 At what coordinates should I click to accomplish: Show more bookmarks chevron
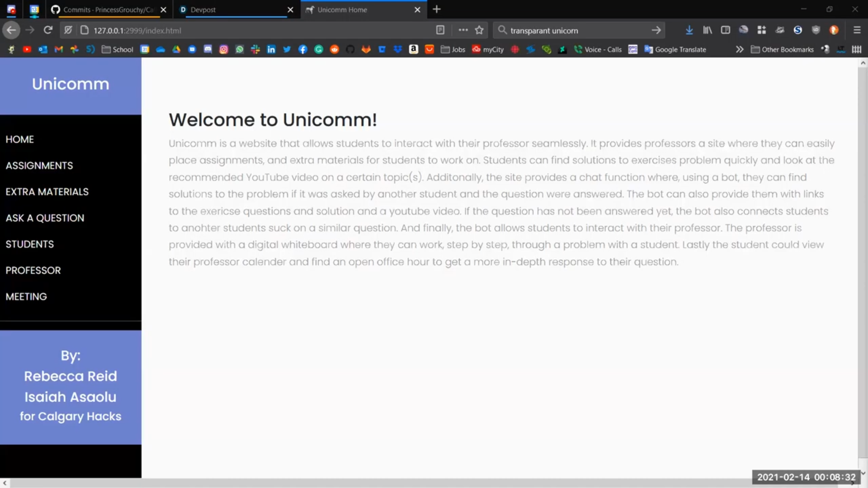click(x=739, y=49)
